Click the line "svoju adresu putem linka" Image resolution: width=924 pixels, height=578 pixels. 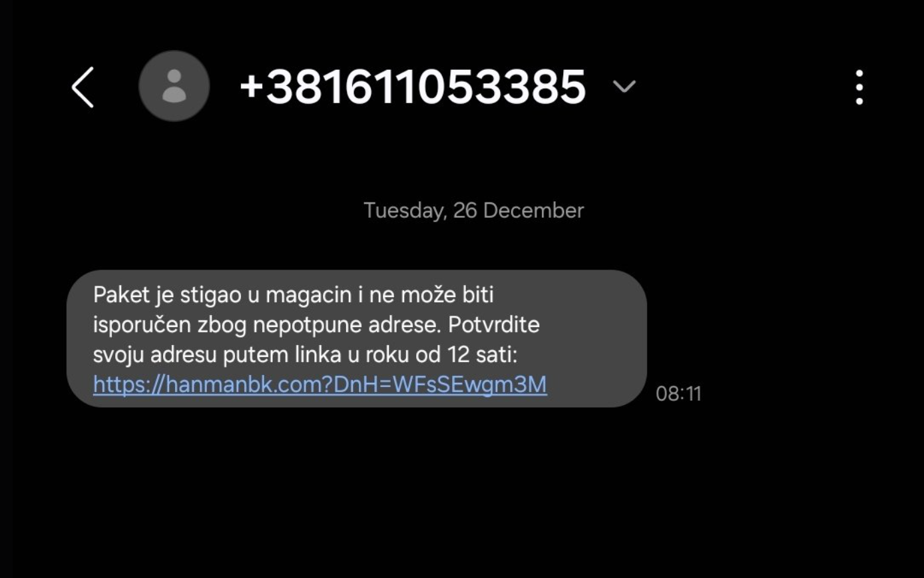[x=305, y=355]
